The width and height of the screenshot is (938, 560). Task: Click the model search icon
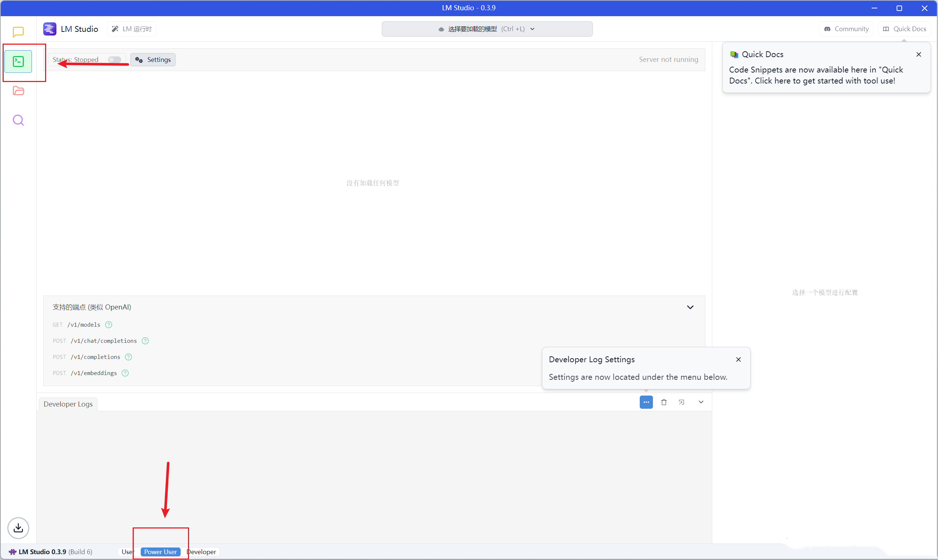[18, 120]
